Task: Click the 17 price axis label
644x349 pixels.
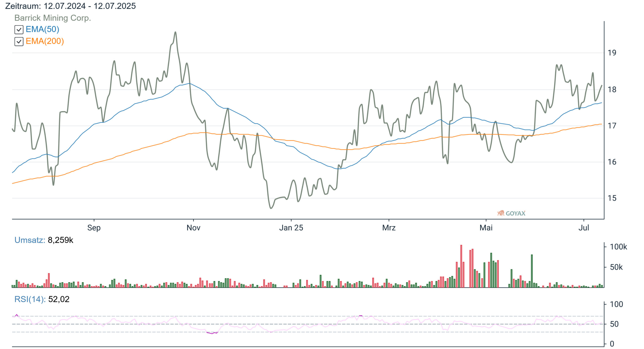Action: (612, 126)
